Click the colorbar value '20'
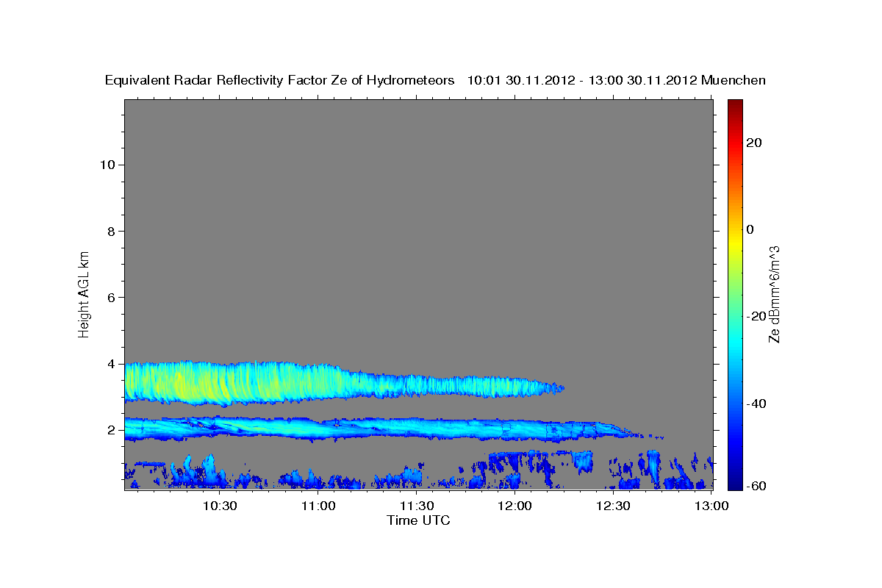Screen dimensions: 882x588 pos(754,142)
